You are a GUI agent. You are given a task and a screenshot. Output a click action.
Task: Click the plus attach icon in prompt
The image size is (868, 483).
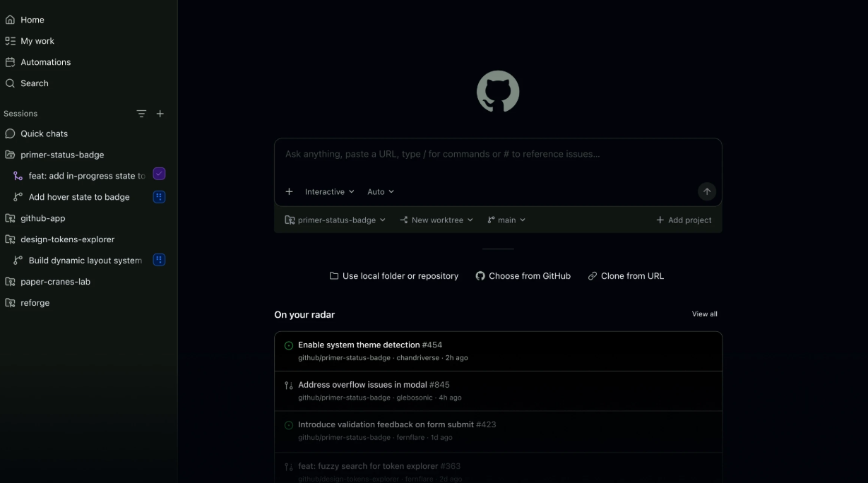(x=289, y=191)
